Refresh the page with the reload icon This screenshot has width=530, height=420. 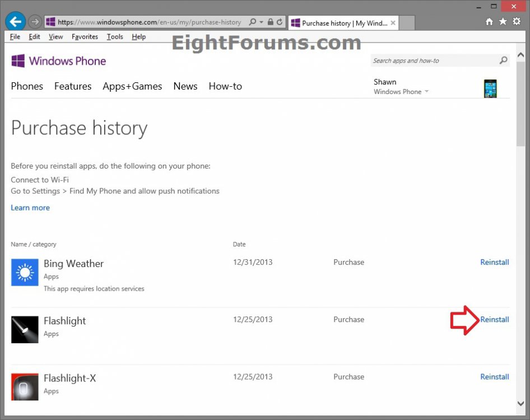pos(280,22)
